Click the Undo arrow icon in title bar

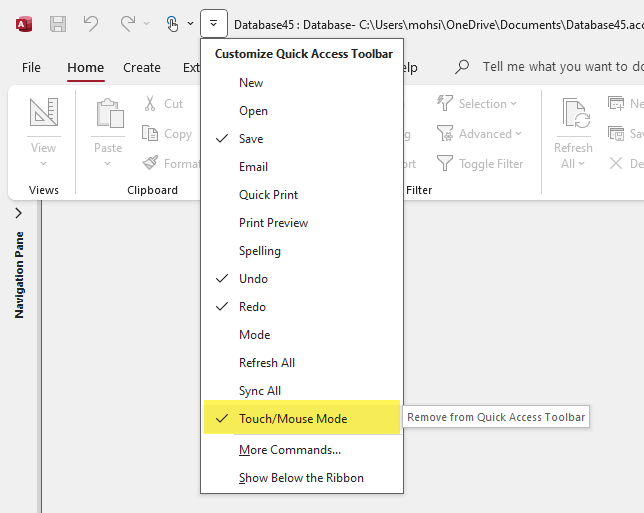coord(91,23)
